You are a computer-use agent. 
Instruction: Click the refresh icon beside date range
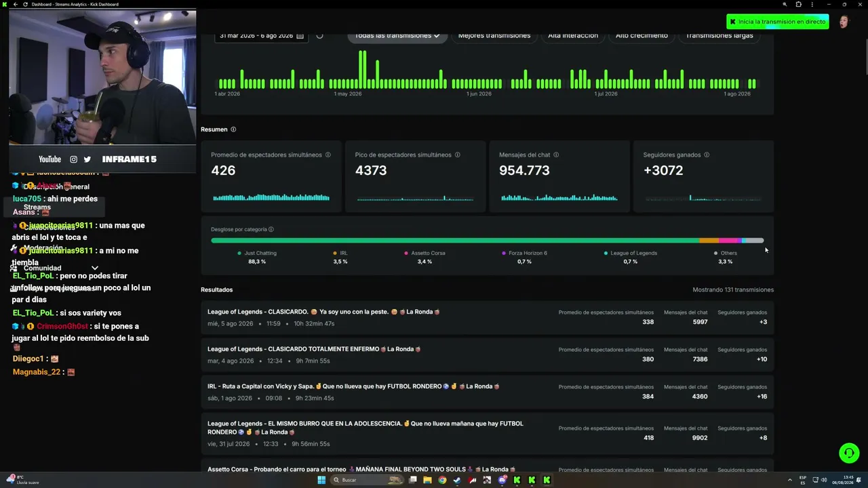pyautogui.click(x=319, y=36)
